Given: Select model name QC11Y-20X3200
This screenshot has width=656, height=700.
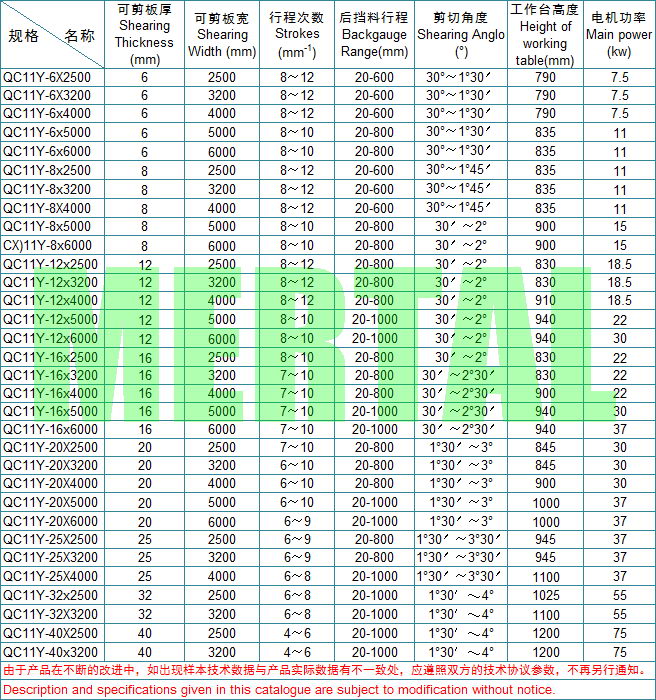Looking at the screenshot, I should pyautogui.click(x=50, y=466).
